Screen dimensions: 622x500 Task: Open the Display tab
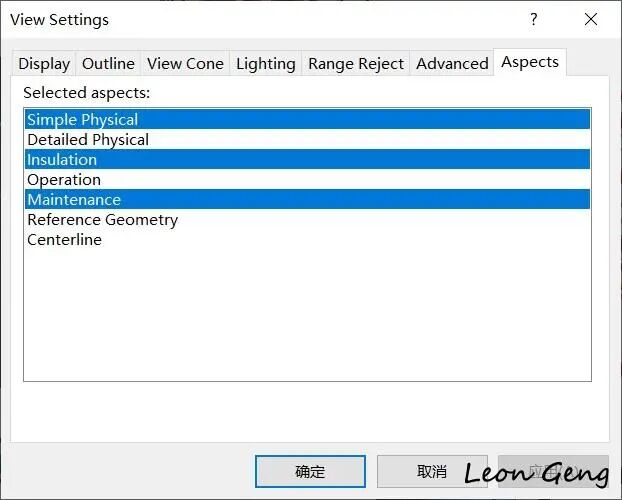point(44,63)
